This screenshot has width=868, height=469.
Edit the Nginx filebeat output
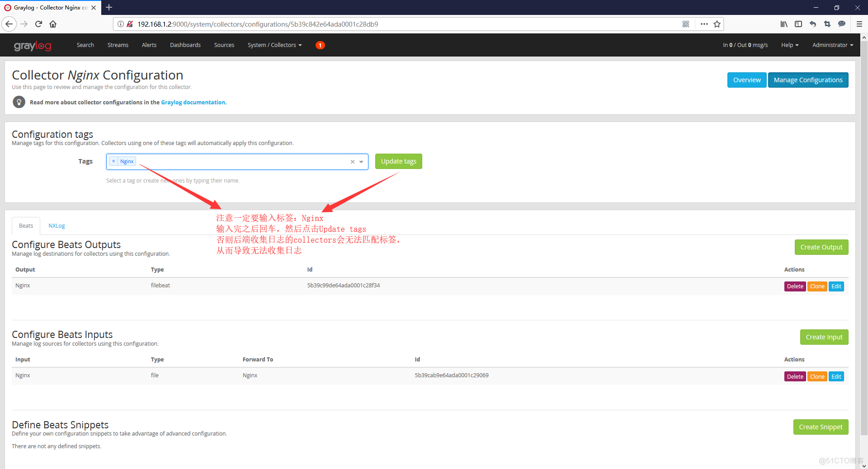[836, 286]
